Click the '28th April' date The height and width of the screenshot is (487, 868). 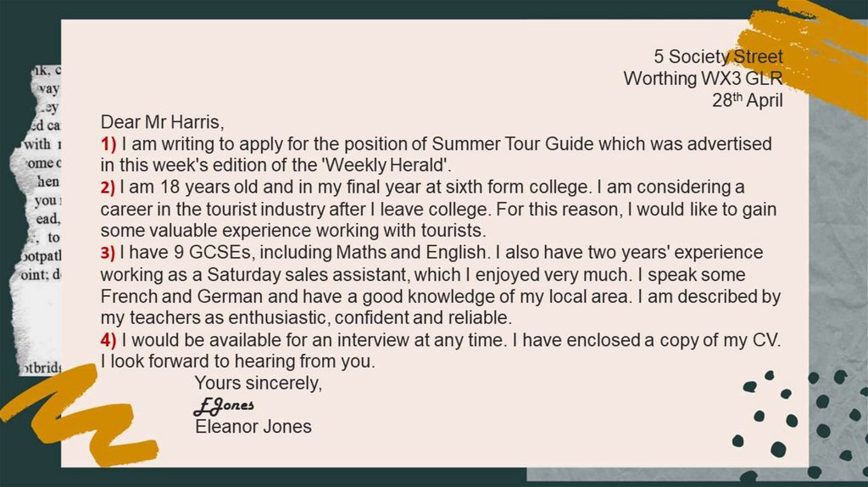747,100
